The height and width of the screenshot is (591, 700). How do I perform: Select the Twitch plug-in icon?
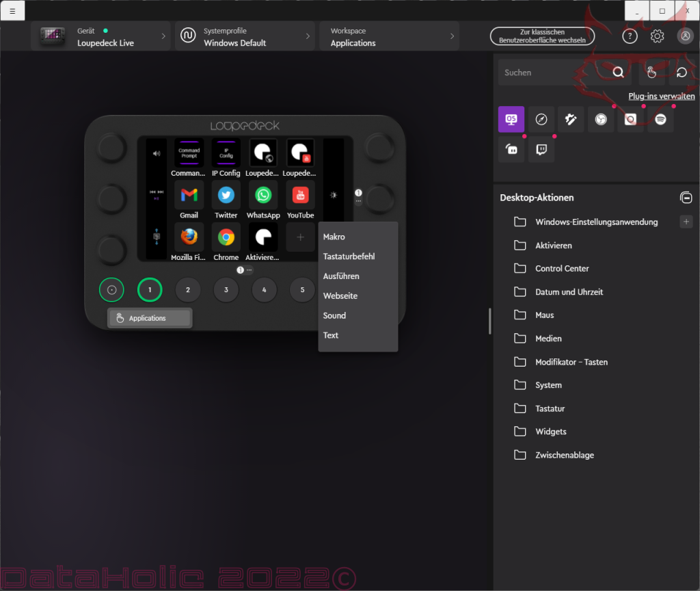pos(541,149)
